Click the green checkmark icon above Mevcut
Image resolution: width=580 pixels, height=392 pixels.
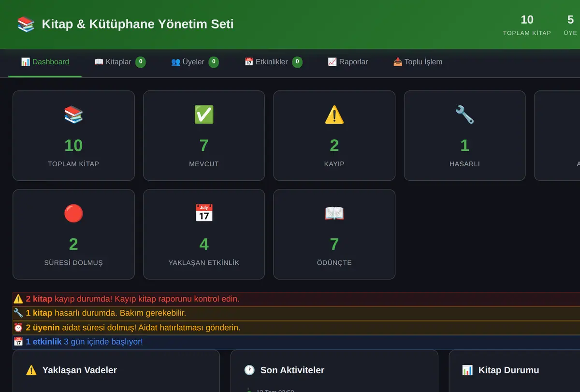(204, 115)
